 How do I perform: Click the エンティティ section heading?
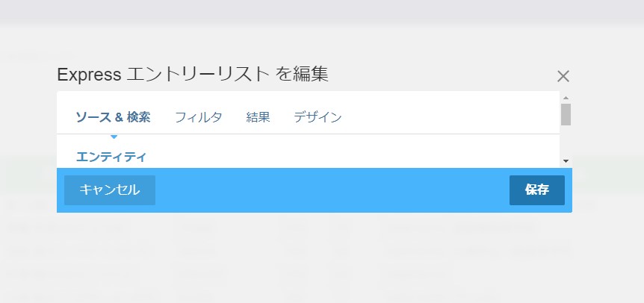pos(111,157)
